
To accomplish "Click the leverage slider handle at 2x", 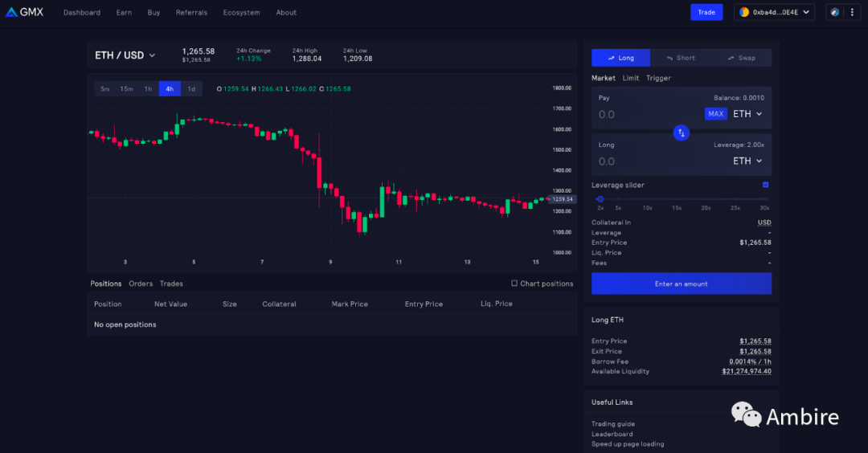I will click(x=600, y=199).
